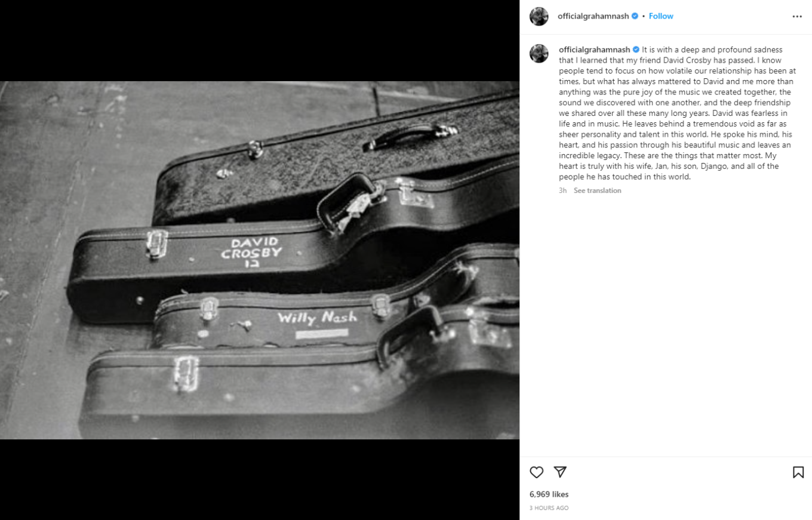The height and width of the screenshot is (520, 812).
Task: Like the post with the heart icon
Action: pyautogui.click(x=537, y=472)
